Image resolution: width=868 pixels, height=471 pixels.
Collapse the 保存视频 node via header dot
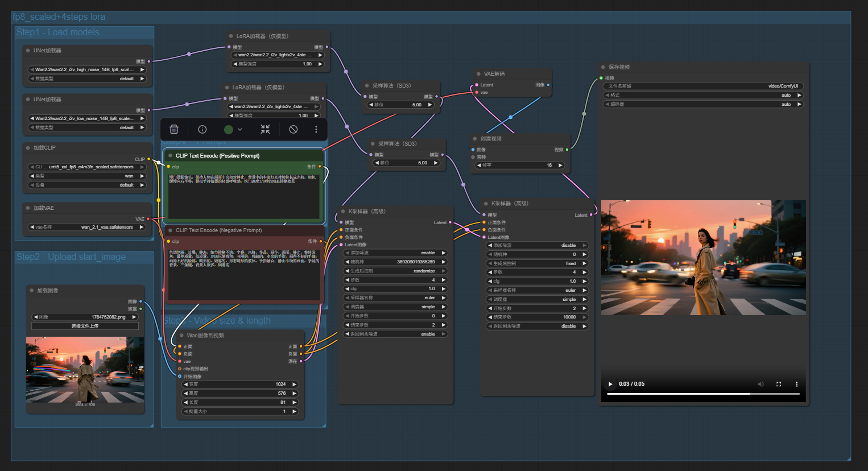(603, 67)
